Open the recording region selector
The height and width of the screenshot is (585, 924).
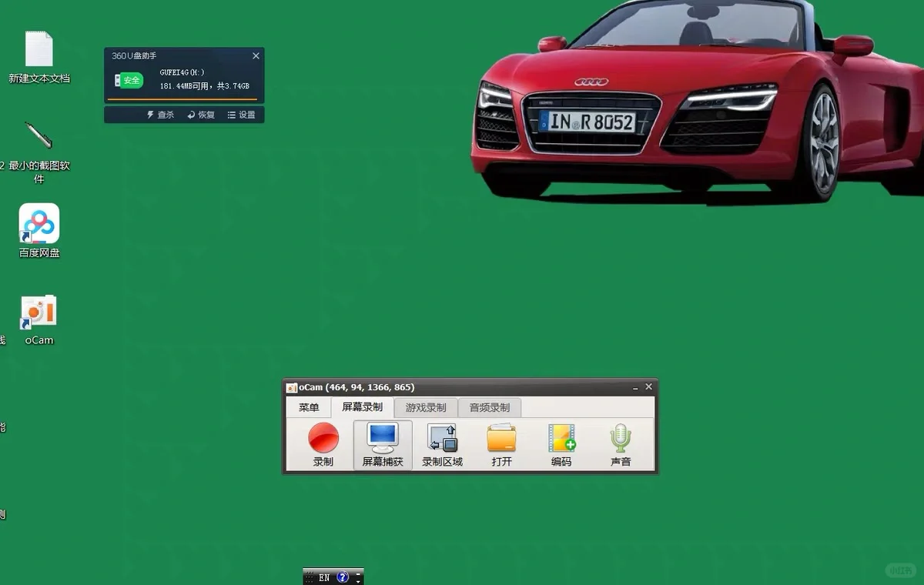coord(443,445)
